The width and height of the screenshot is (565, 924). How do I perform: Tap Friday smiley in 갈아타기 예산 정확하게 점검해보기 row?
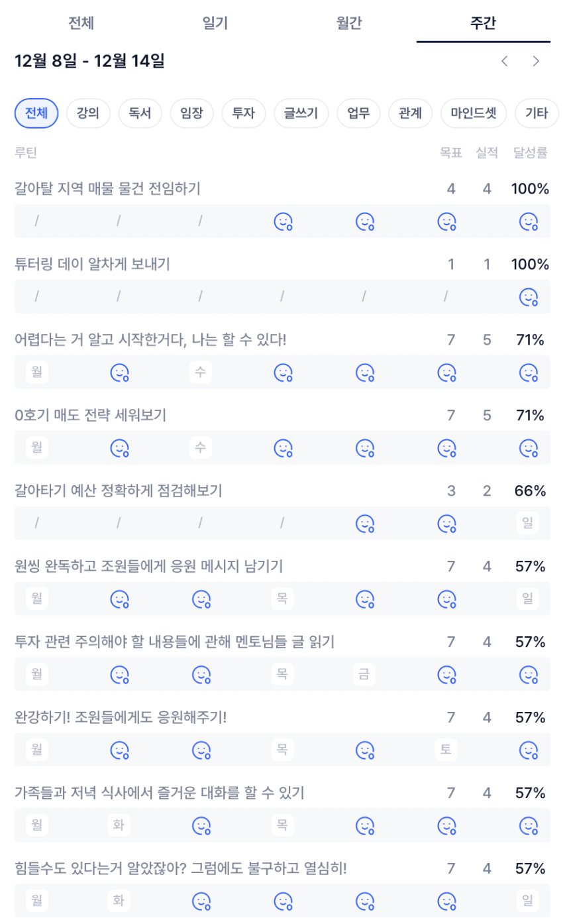pos(365,524)
